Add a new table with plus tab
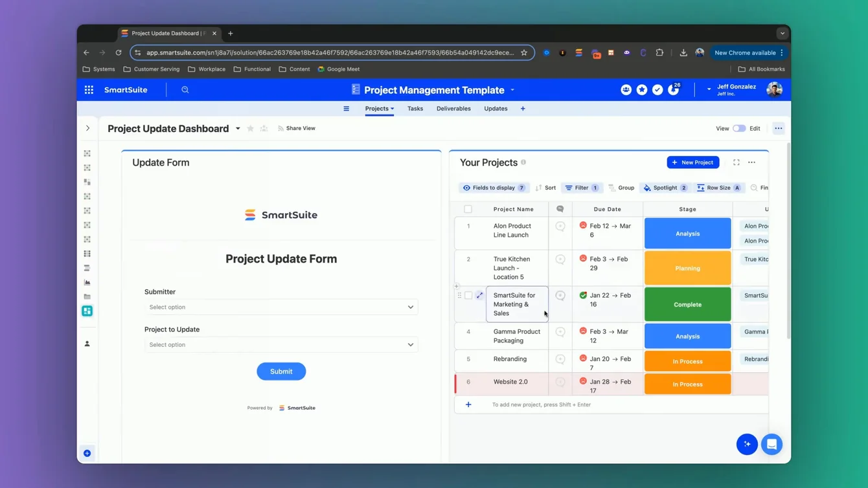Image resolution: width=868 pixels, height=488 pixels. [x=523, y=109]
